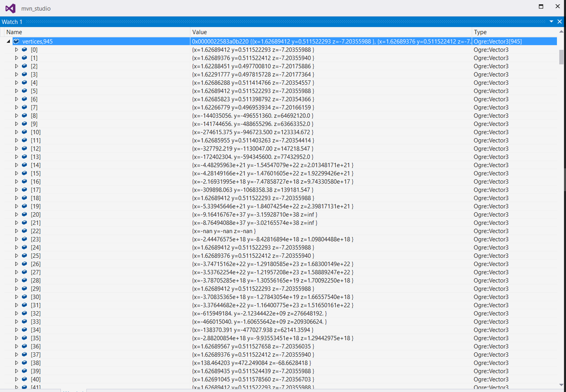Expand vertex element [26]
This screenshot has width=566, height=392.
16,264
